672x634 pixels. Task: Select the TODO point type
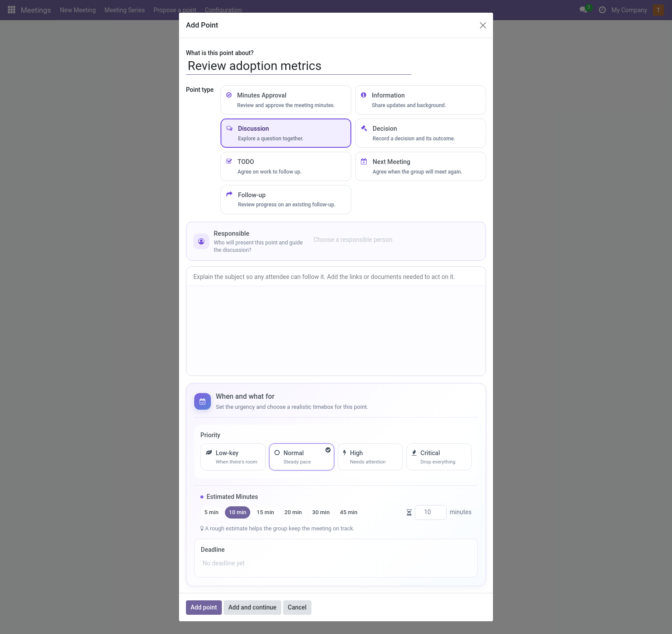(x=286, y=166)
